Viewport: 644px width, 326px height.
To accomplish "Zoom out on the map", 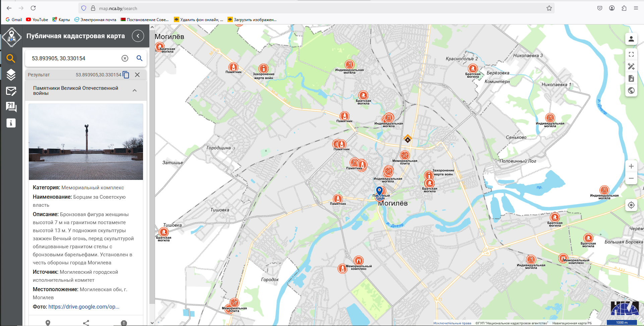I will click(x=631, y=178).
